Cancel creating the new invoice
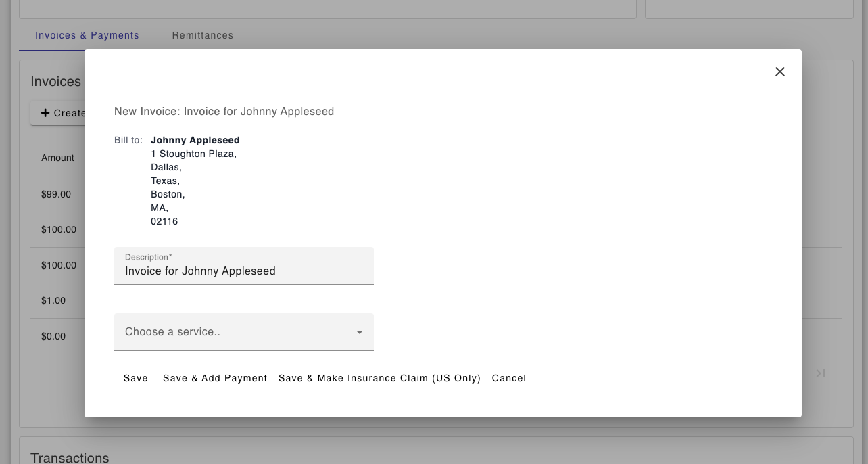Image resolution: width=868 pixels, height=464 pixels. tap(508, 378)
